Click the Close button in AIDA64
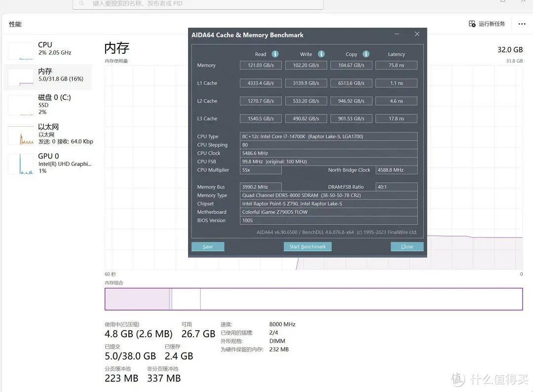 407,246
